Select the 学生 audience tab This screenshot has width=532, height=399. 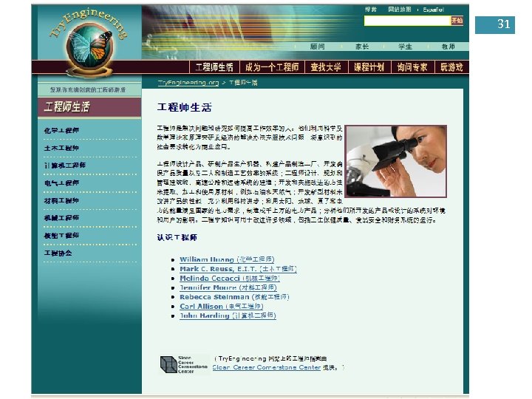(x=405, y=47)
